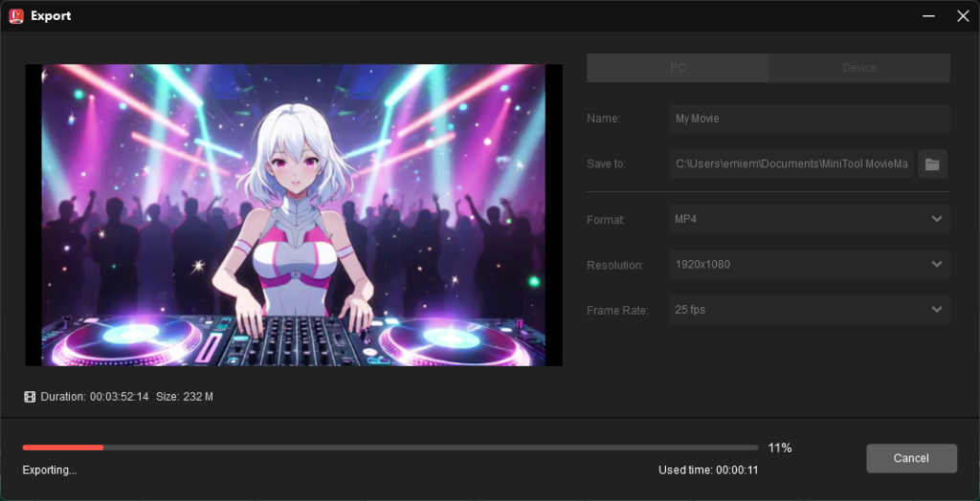
Task: Close the Export dialog
Action: (963, 15)
